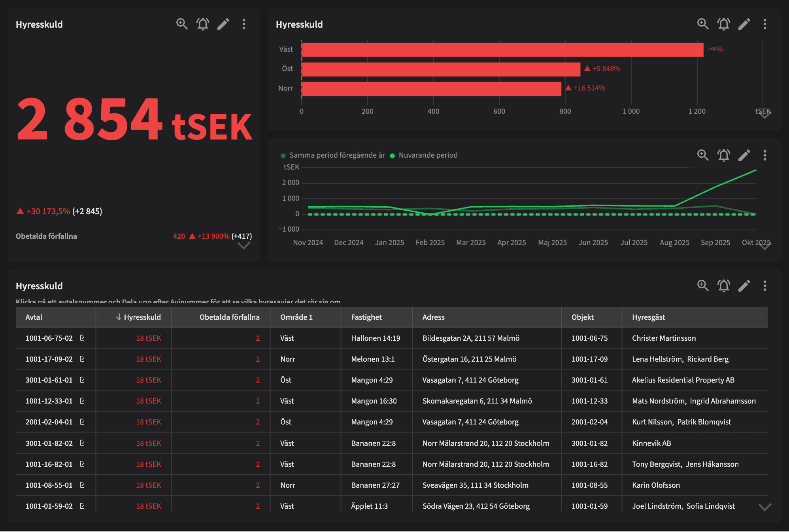Select the Kinnevik AB row in the table
This screenshot has width=789, height=532.
click(x=395, y=443)
